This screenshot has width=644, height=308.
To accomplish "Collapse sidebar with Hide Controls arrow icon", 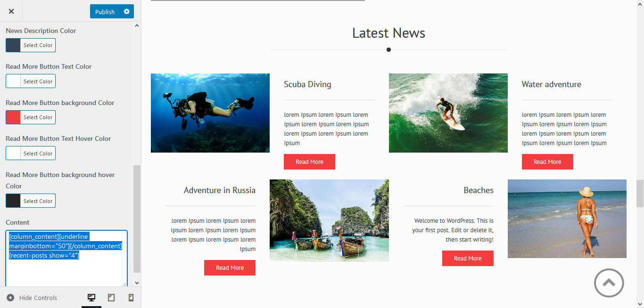I will click(x=10, y=298).
